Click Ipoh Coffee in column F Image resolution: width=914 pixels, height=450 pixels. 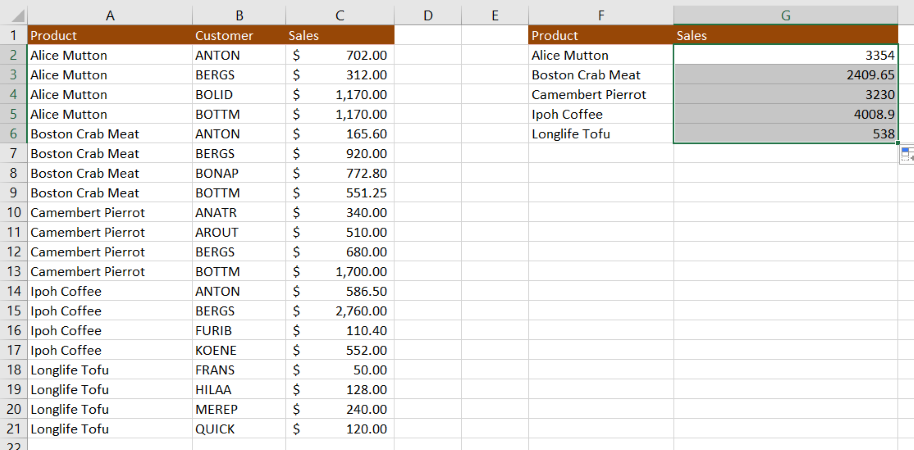coord(600,114)
